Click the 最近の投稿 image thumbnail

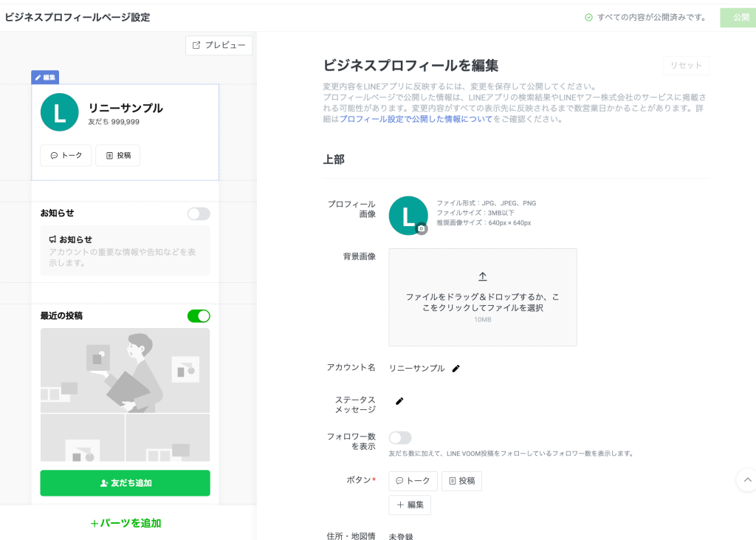[x=125, y=394]
